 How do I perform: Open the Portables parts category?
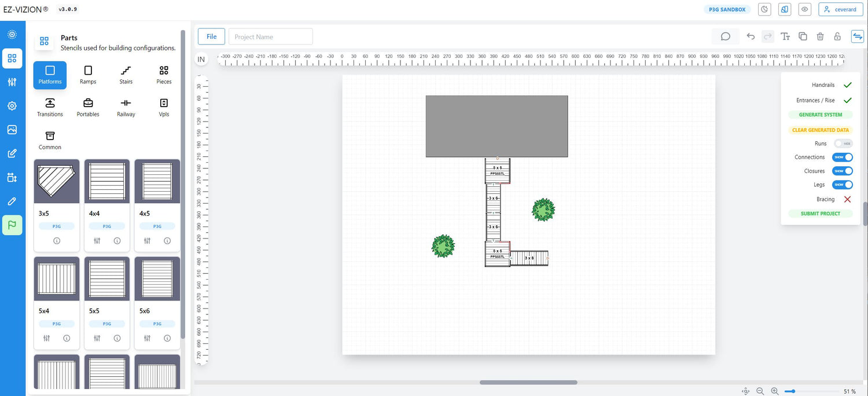pos(88,107)
